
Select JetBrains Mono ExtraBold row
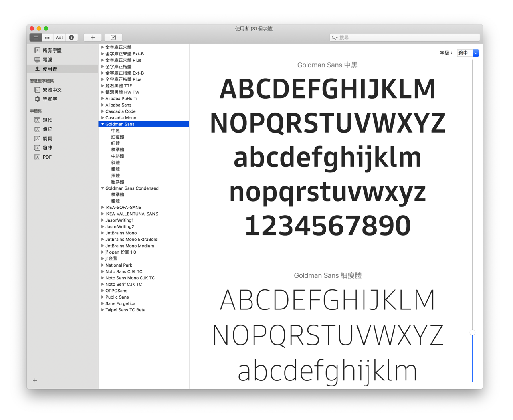click(144, 240)
